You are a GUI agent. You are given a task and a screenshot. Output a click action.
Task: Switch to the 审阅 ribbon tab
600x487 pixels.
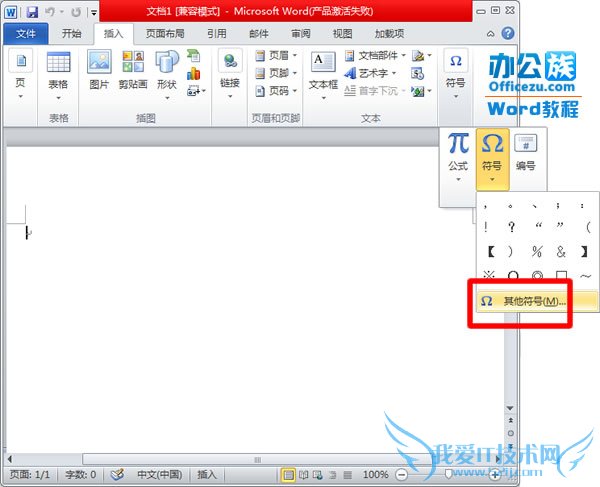[x=300, y=34]
